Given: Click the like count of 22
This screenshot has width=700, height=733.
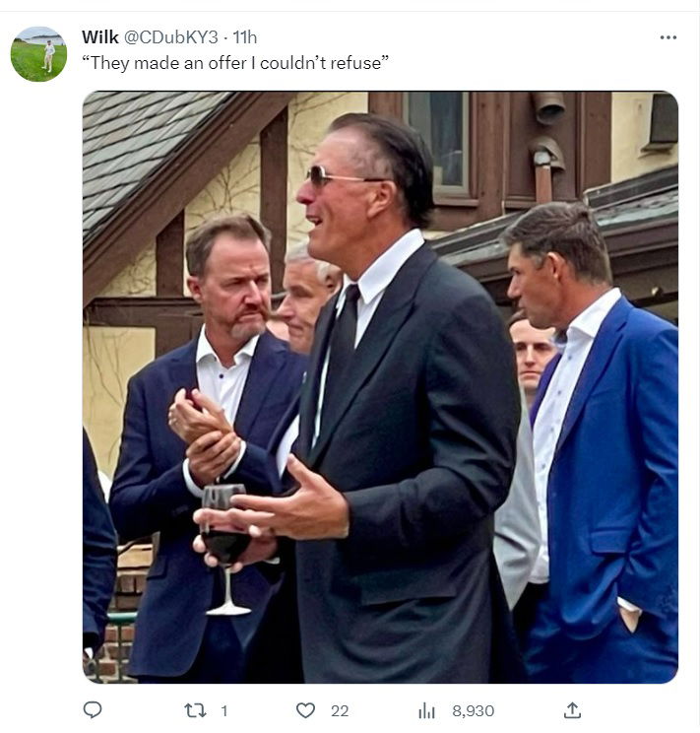Looking at the screenshot, I should coord(340,710).
